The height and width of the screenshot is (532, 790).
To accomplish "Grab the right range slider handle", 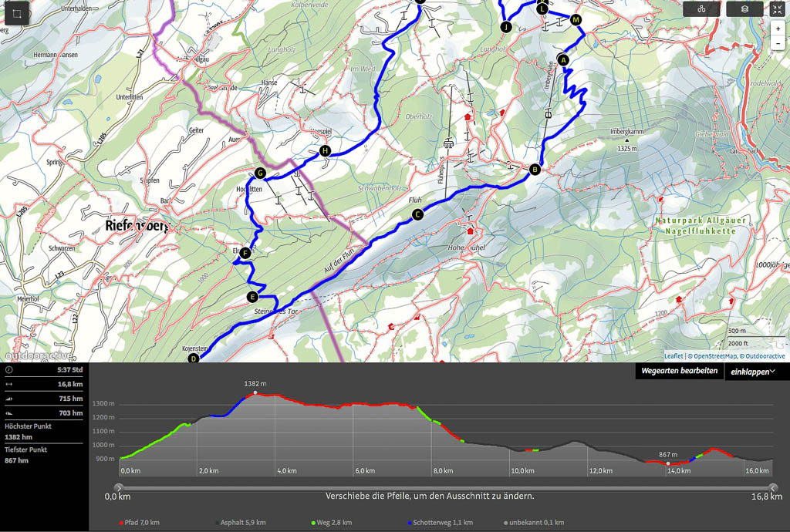I will click(x=773, y=487).
